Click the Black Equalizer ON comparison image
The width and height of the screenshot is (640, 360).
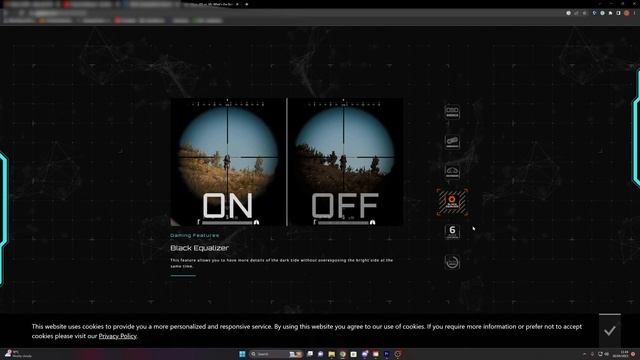pos(228,162)
